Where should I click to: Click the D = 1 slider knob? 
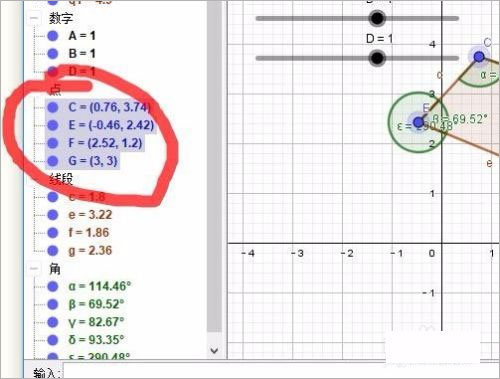coord(377,58)
